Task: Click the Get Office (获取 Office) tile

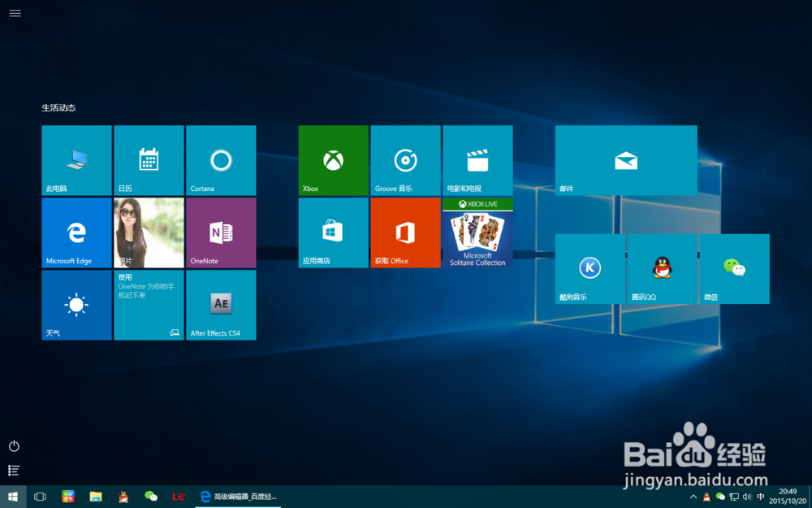Action: click(405, 232)
